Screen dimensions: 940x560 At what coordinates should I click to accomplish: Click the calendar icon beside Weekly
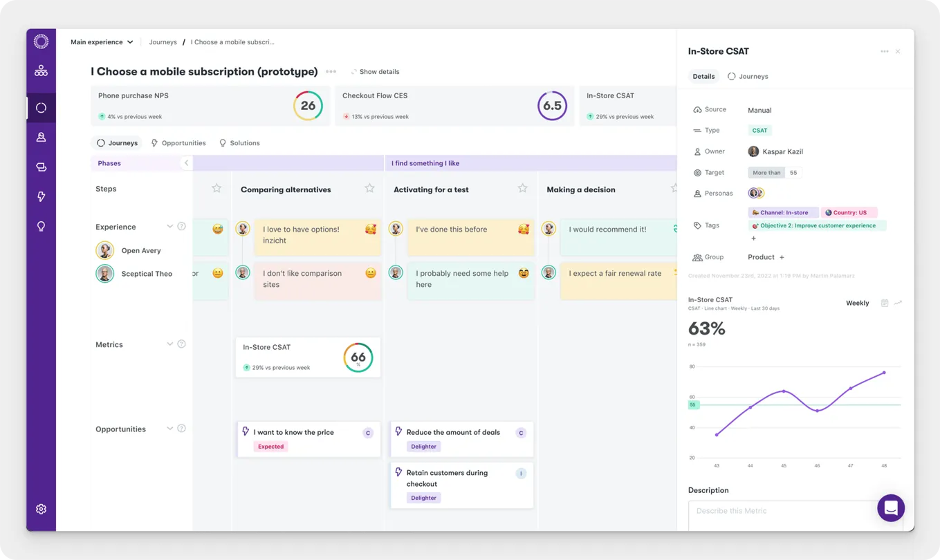[x=885, y=303]
